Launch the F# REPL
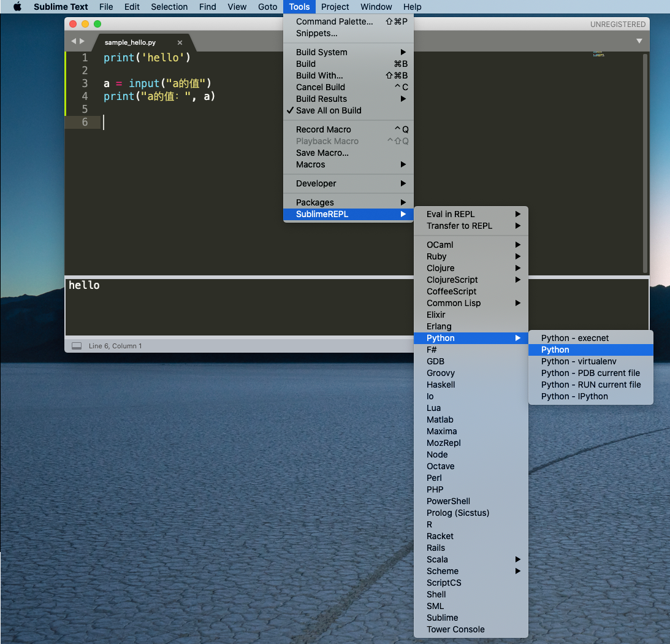The image size is (670, 644). pyautogui.click(x=471, y=350)
